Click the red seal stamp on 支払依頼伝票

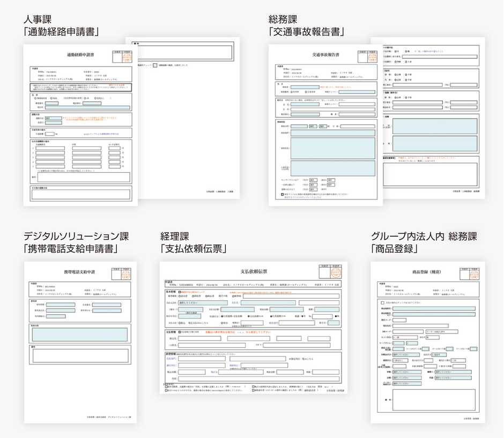point(336,272)
